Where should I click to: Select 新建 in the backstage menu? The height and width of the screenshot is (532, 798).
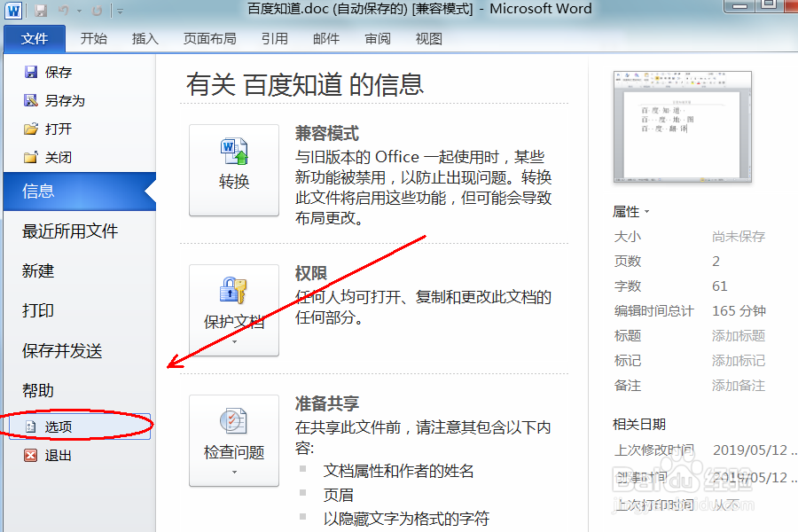[x=37, y=270]
